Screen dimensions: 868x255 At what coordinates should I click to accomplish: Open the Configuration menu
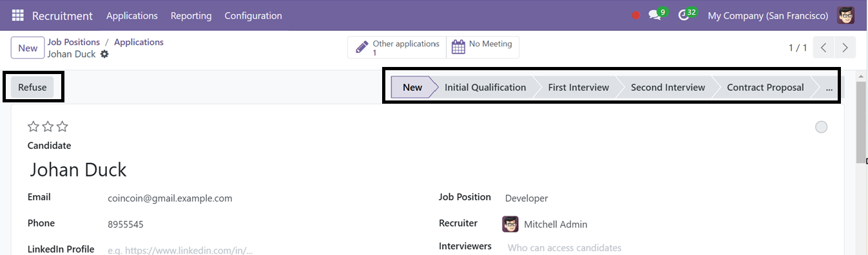pos(253,15)
